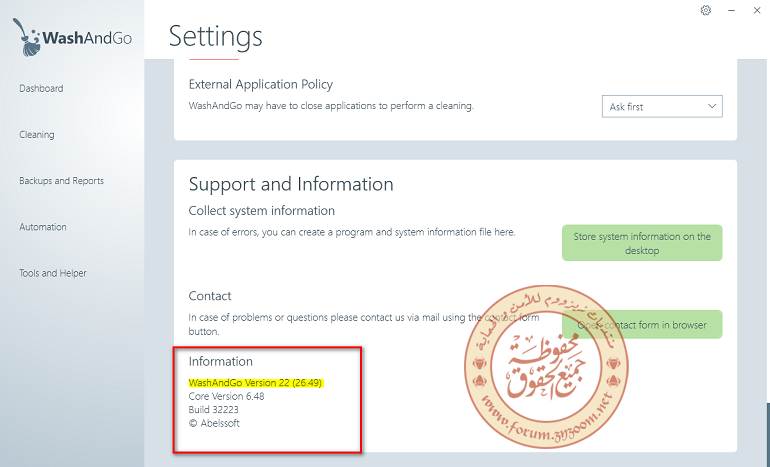Minimize the WashAndGo window

(731, 10)
